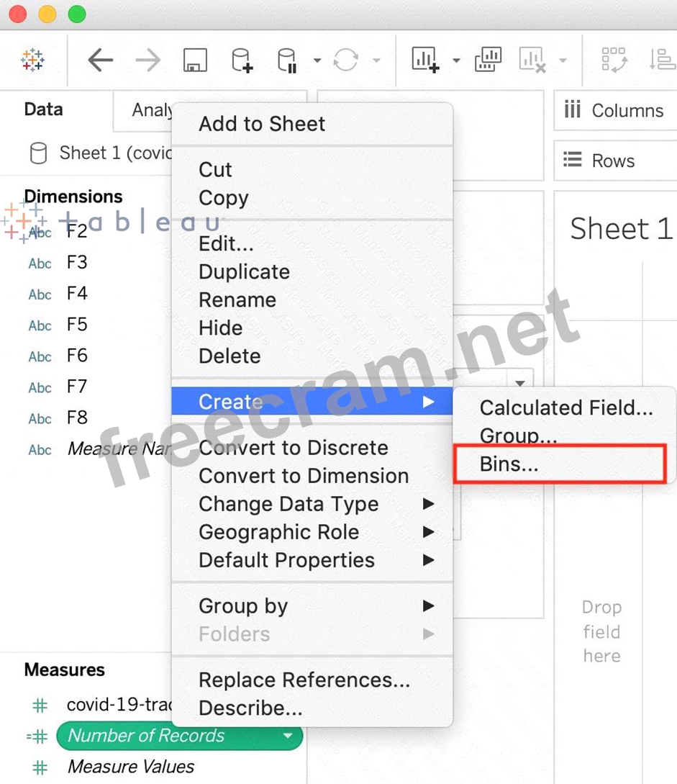Click the swap rows and columns icon

coord(615,60)
